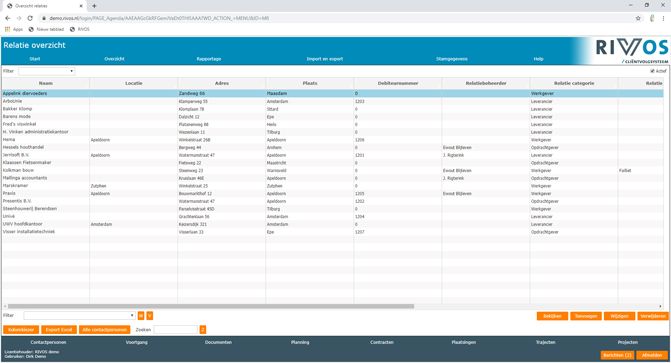This screenshot has width=671, height=363.
Task: Click the horizontal scrollbar under the table
Action: point(211,306)
